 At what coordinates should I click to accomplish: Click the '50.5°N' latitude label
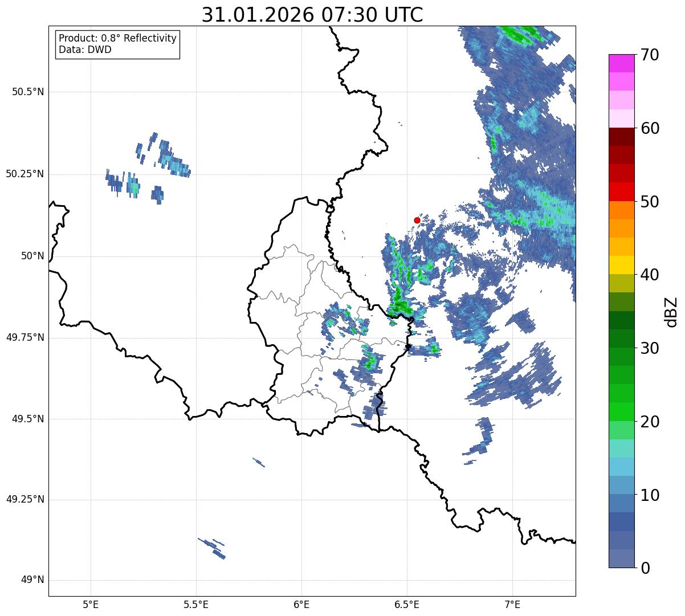click(x=28, y=92)
